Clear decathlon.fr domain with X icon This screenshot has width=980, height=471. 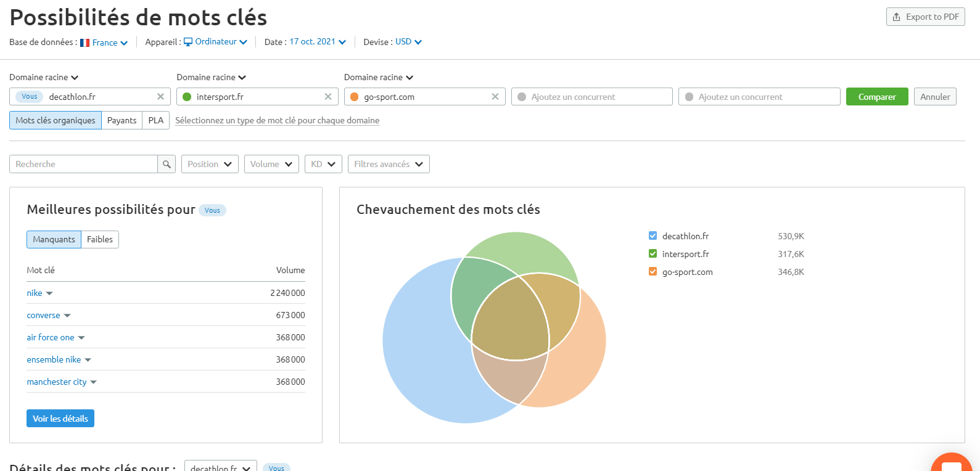click(160, 97)
